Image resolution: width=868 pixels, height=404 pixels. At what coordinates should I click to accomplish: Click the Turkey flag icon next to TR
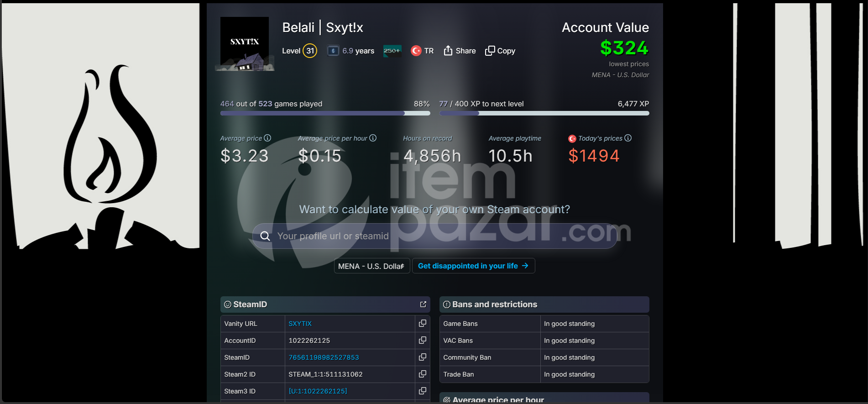click(x=416, y=51)
